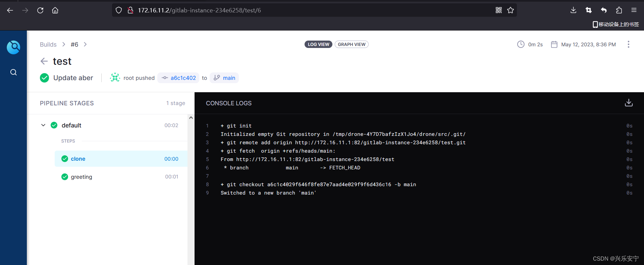Screen dimensions: 644x265
Task: Click the calendar date icon
Action: 554,44
